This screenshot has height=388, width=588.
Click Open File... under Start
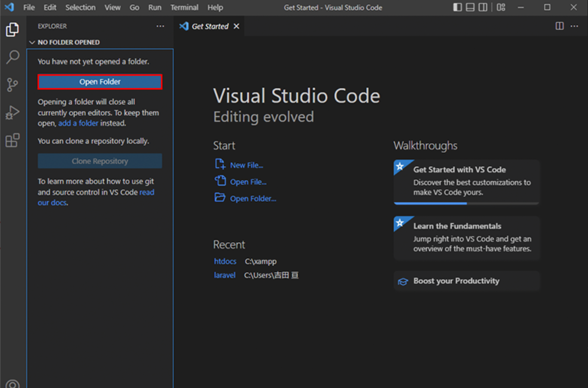click(248, 182)
